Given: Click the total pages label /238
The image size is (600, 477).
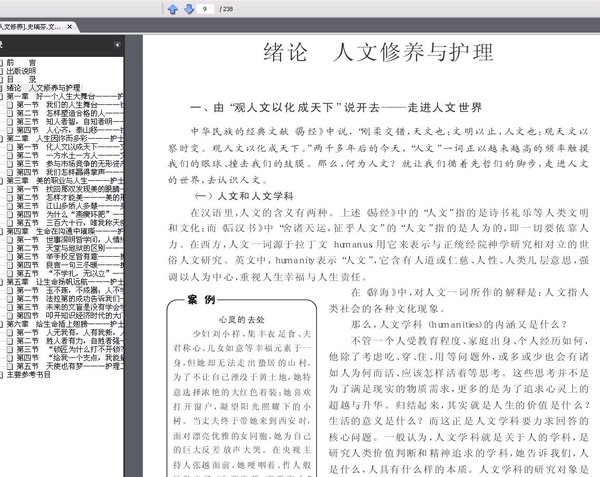Looking at the screenshot, I should point(226,9).
